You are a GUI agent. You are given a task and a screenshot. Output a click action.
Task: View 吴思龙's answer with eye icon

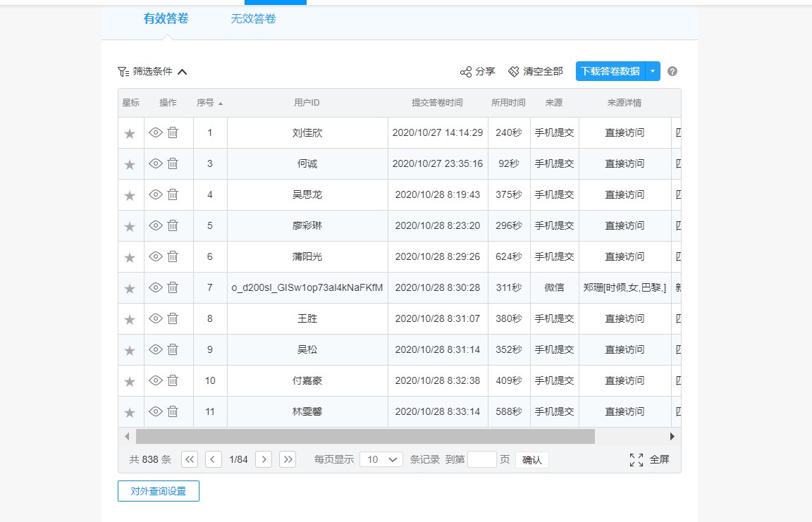155,194
